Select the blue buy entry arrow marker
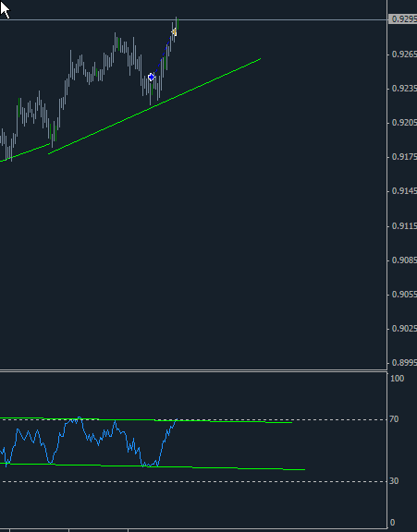This screenshot has height=532, width=417. (x=152, y=78)
